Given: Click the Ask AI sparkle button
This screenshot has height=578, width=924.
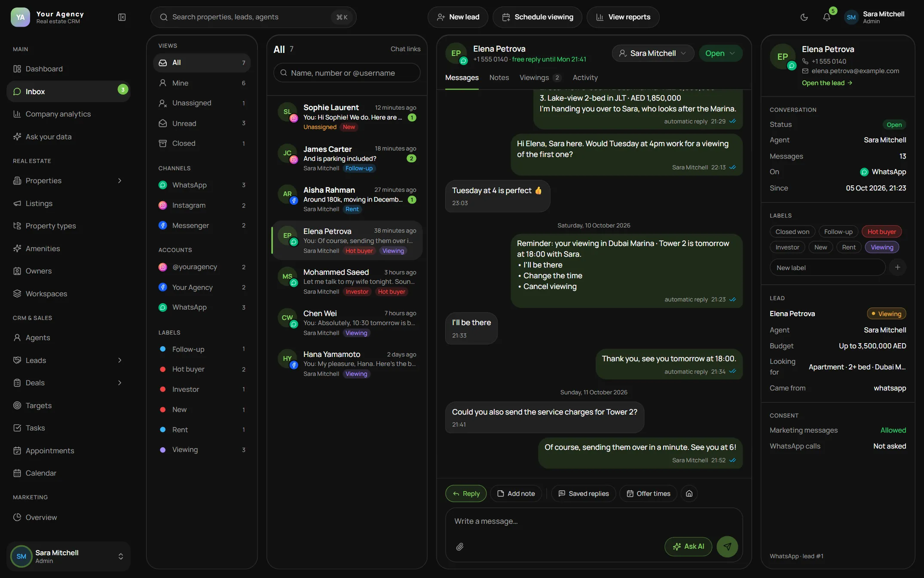Looking at the screenshot, I should (688, 547).
